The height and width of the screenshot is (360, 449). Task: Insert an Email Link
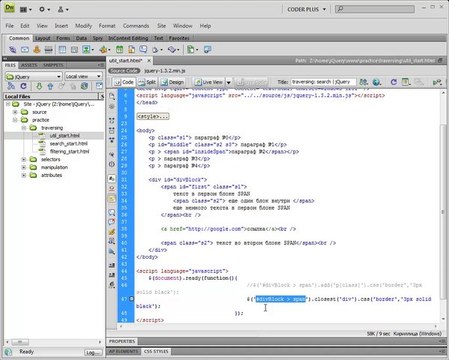(x=25, y=50)
